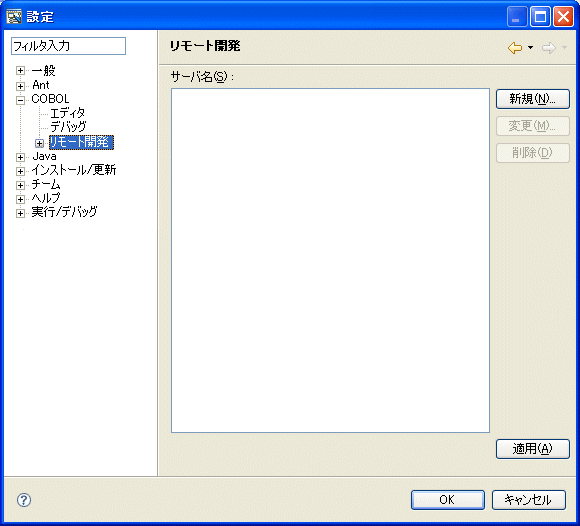The height and width of the screenshot is (526, 580).
Task: Select COBOL in the preferences tree
Action: (50, 99)
